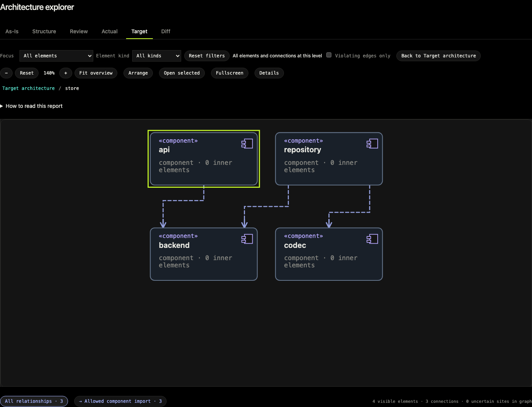This screenshot has width=532, height=407.
Task: Click the component icon on repository node
Action: [372, 144]
